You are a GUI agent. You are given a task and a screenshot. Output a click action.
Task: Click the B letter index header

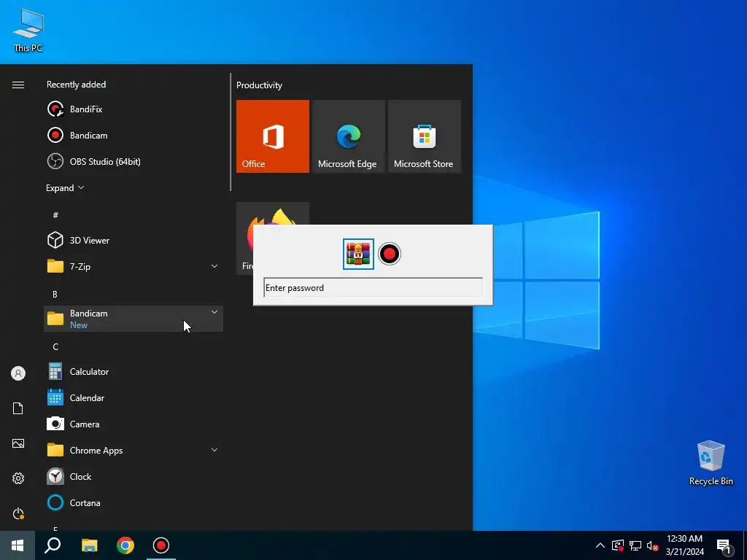[x=55, y=294]
